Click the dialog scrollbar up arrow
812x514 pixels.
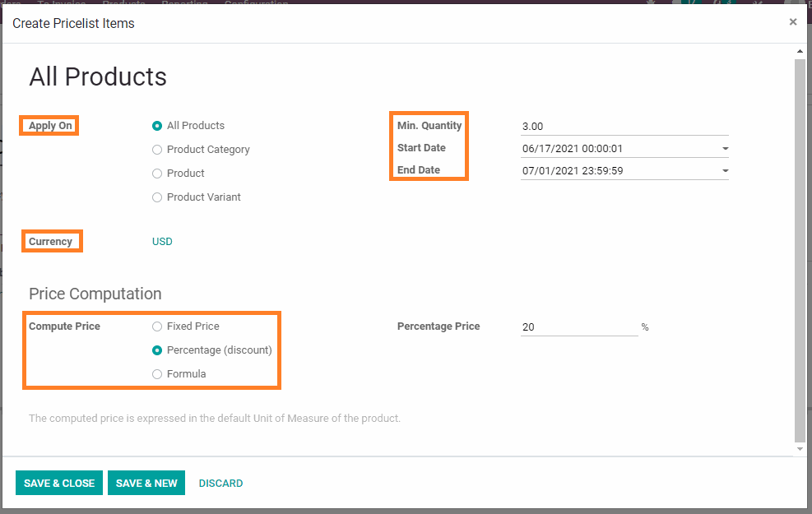pyautogui.click(x=800, y=52)
